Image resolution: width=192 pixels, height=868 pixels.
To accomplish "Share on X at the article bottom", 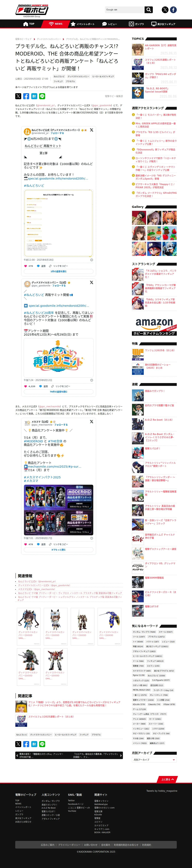I will 18,744.
